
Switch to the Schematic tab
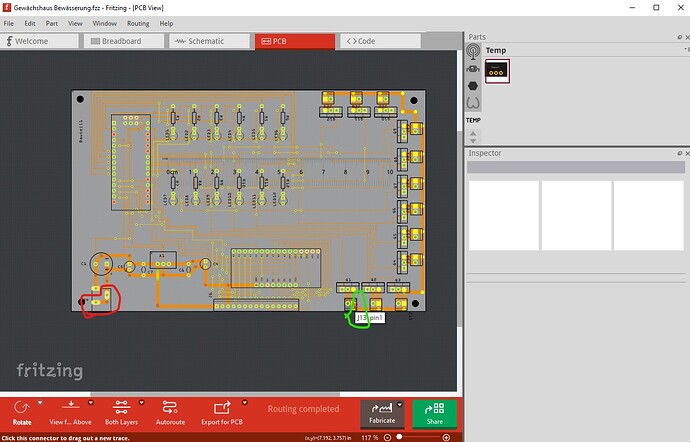pyautogui.click(x=209, y=41)
